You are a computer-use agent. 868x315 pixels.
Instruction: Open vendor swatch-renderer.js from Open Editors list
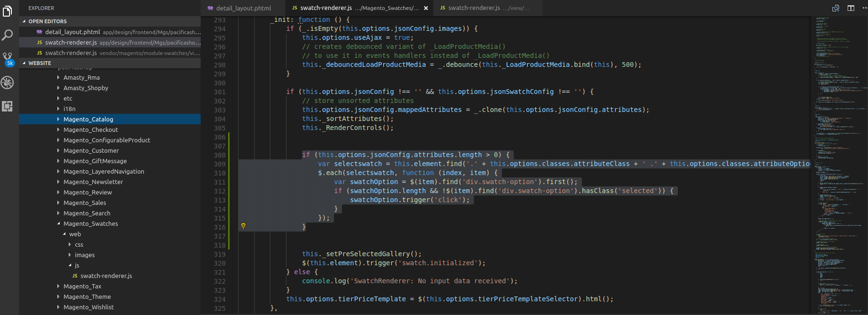pyautogui.click(x=119, y=53)
